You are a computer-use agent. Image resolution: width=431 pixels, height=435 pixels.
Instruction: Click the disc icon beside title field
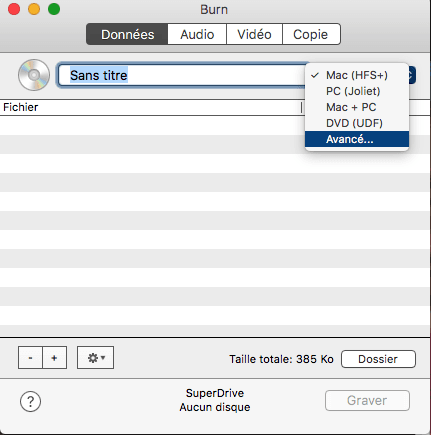coord(34,75)
